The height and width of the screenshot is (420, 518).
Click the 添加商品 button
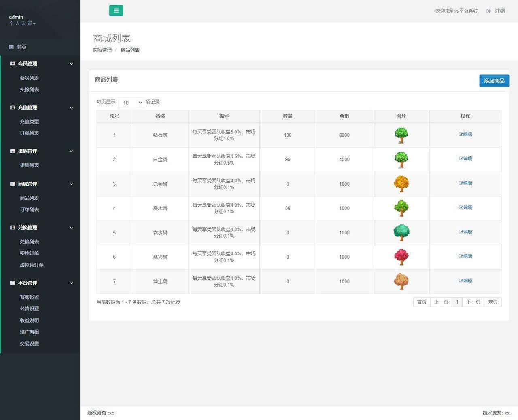pyautogui.click(x=494, y=81)
